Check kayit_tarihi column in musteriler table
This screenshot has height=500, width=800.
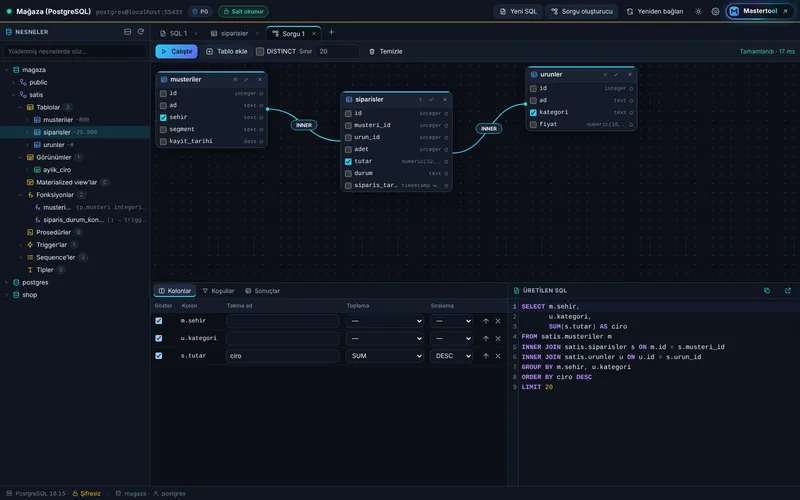pyautogui.click(x=163, y=141)
